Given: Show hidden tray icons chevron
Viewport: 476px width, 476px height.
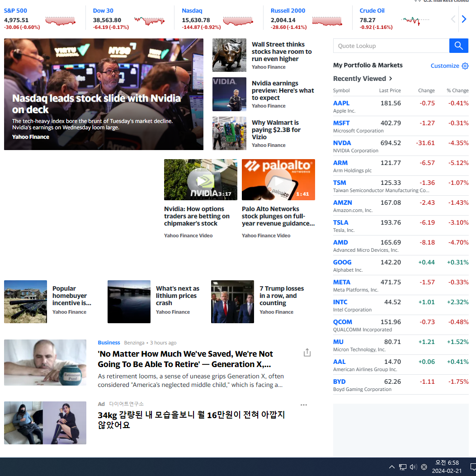Looking at the screenshot, I should click(x=392, y=467).
